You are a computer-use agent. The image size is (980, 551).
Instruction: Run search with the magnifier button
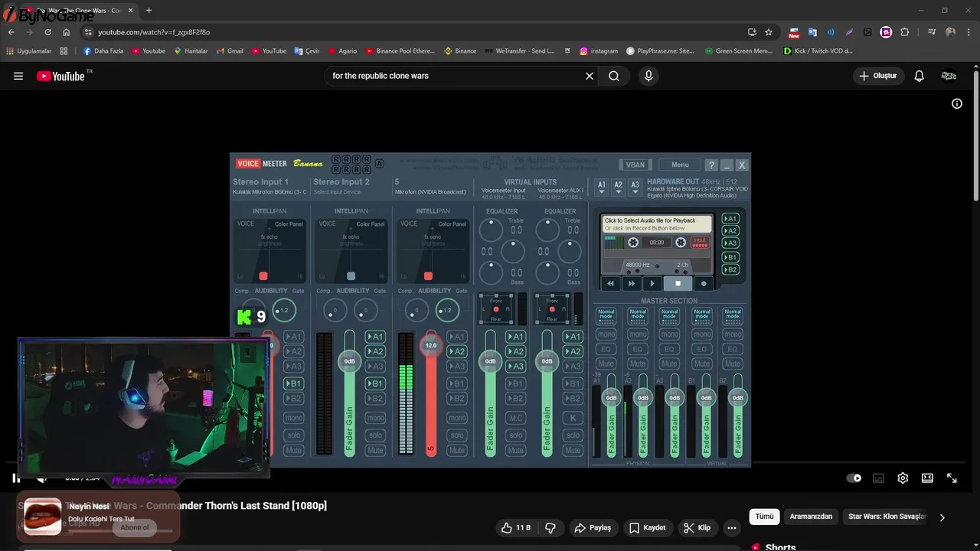614,76
